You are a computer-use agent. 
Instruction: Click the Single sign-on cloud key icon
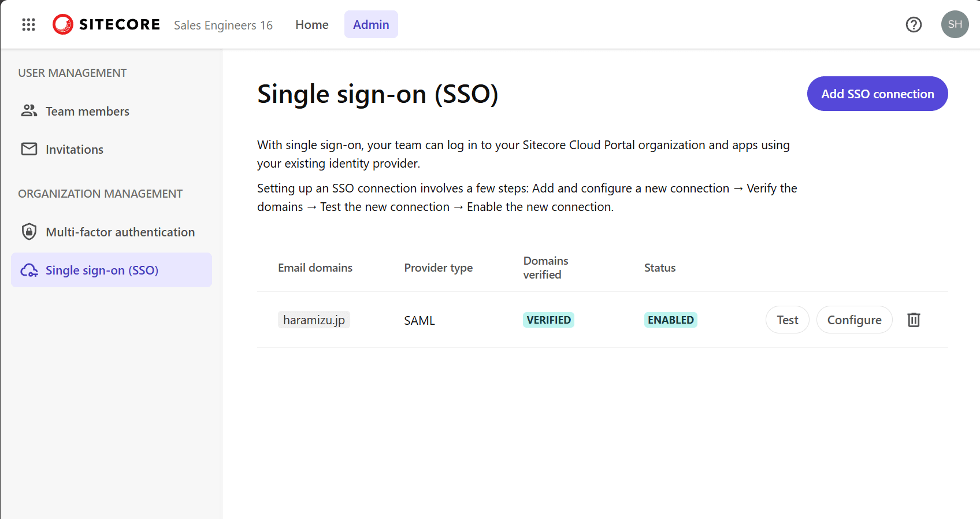[29, 270]
